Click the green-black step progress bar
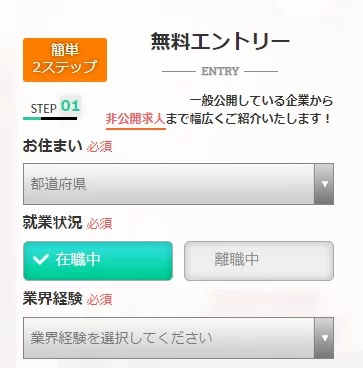The height and width of the screenshot is (368, 363). coord(50,118)
